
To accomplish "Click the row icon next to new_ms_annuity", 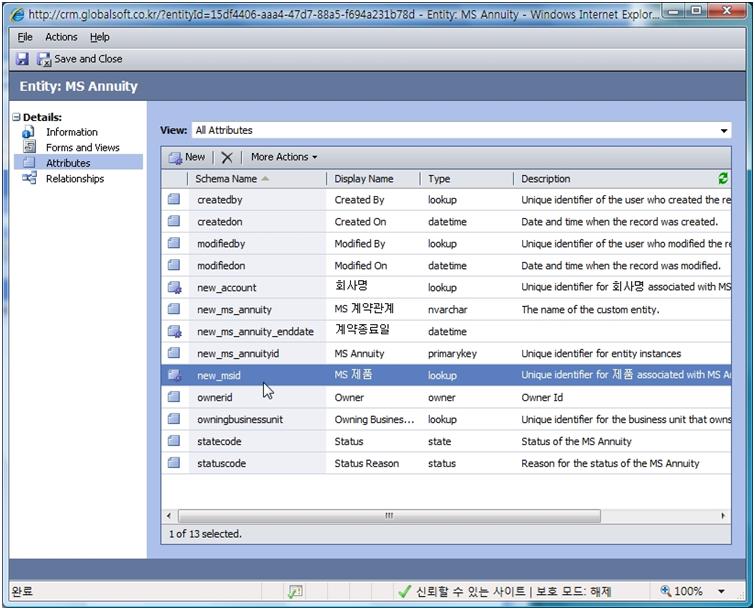I will click(174, 309).
